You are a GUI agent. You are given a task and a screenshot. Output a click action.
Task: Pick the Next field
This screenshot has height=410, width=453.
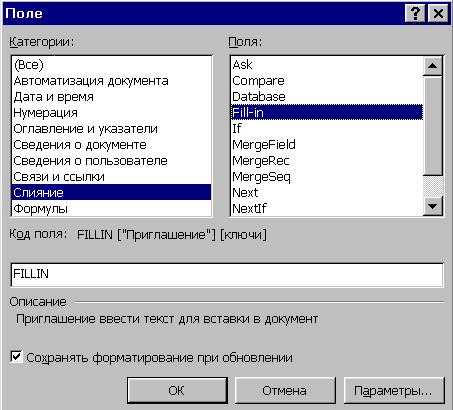pos(327,193)
